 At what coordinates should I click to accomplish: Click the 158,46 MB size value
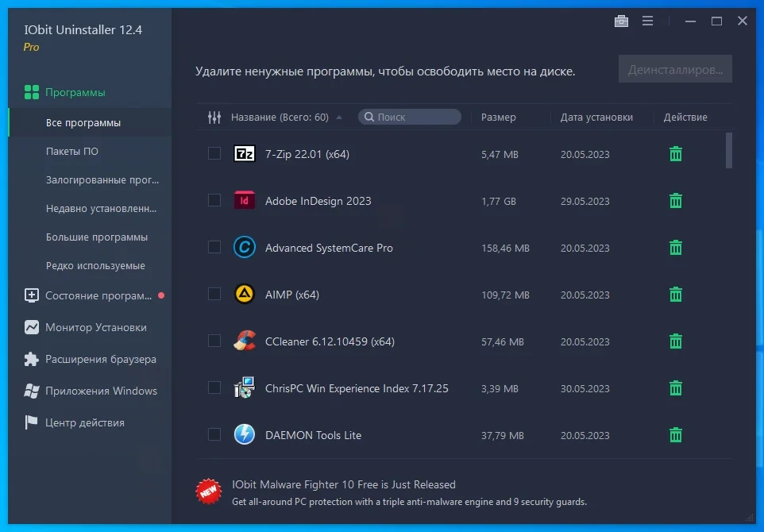[x=505, y=248]
